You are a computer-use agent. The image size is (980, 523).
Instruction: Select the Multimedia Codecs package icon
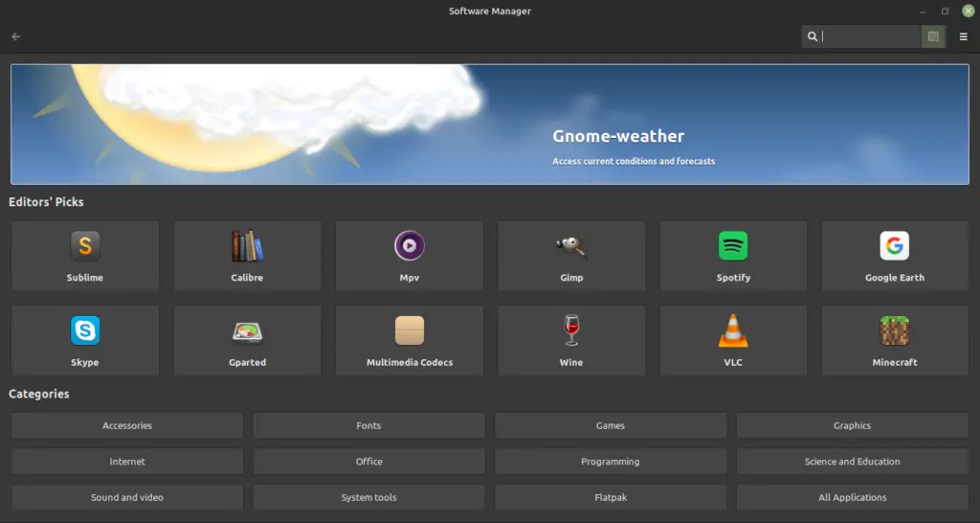coord(410,330)
